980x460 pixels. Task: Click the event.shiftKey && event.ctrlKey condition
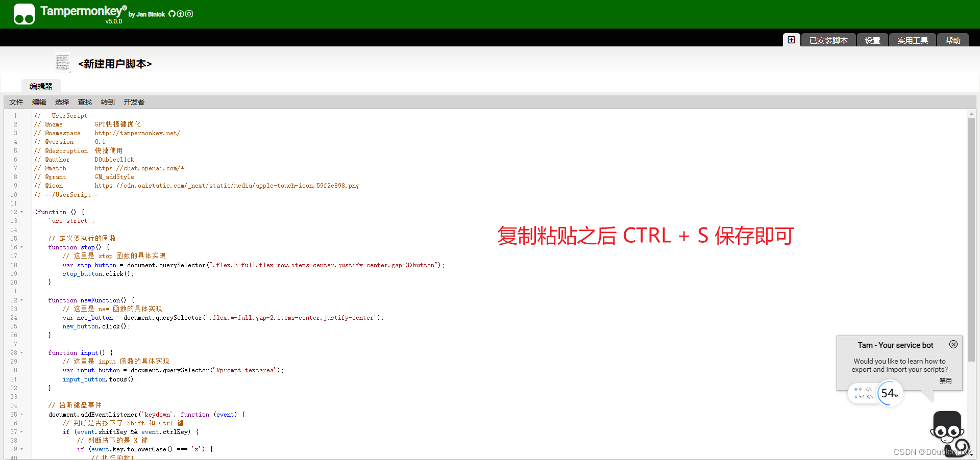pos(132,432)
